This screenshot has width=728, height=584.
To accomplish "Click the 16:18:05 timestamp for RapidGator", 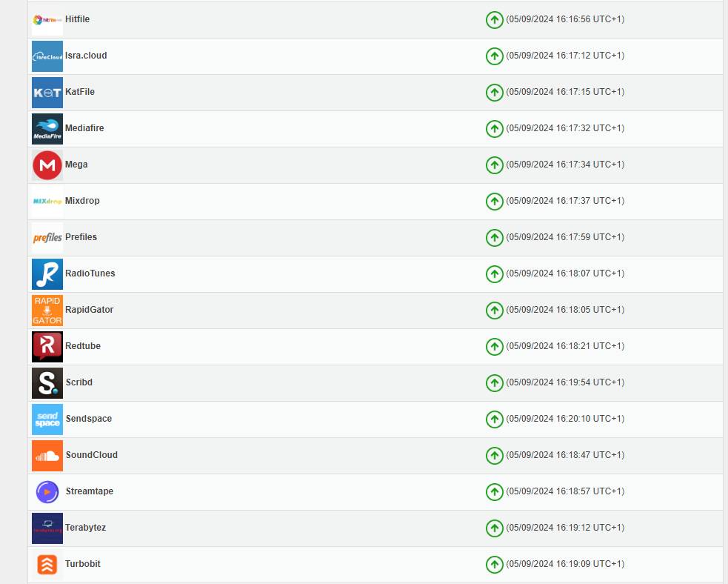I will [565, 310].
